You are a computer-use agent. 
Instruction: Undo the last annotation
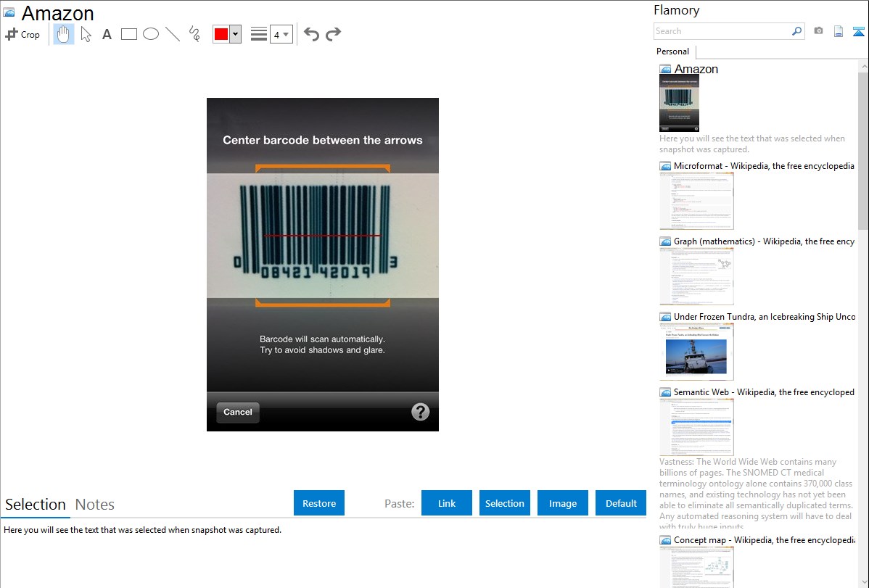coord(311,34)
